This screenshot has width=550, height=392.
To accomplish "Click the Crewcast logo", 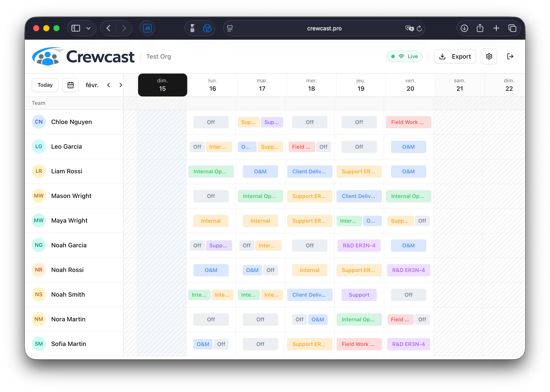I will (x=83, y=56).
